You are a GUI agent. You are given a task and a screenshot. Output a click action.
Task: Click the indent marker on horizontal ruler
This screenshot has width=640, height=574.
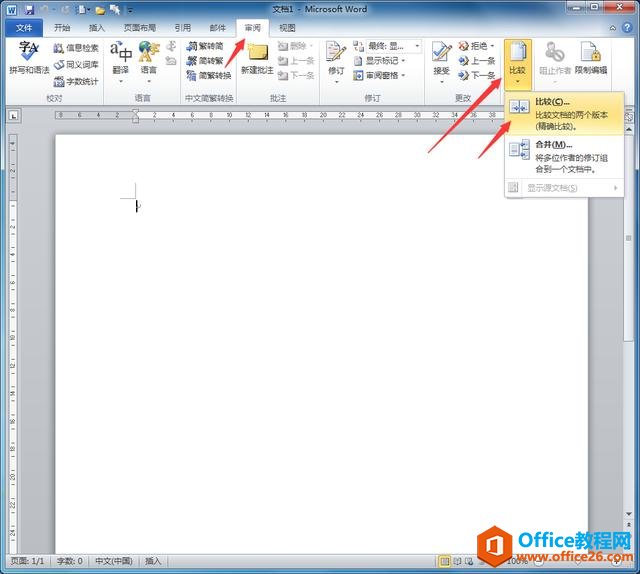click(136, 116)
